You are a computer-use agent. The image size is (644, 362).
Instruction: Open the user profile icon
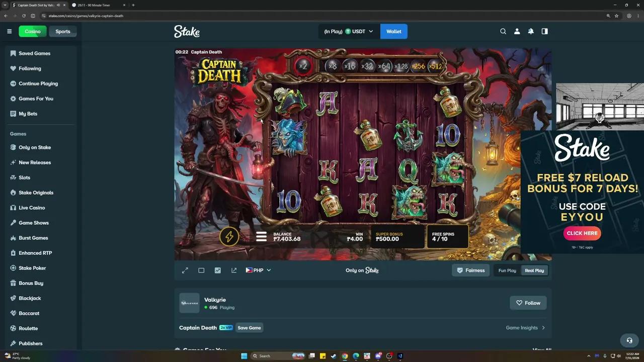[x=517, y=31]
